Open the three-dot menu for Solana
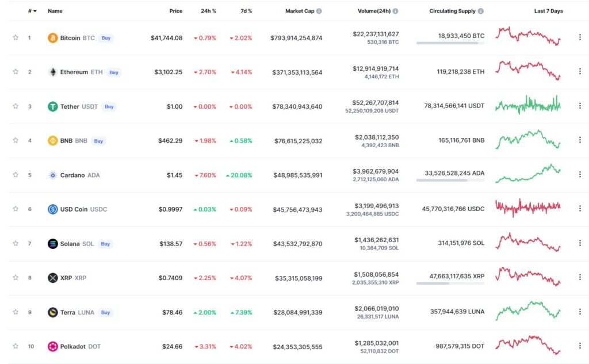589x364 pixels. [x=580, y=243]
